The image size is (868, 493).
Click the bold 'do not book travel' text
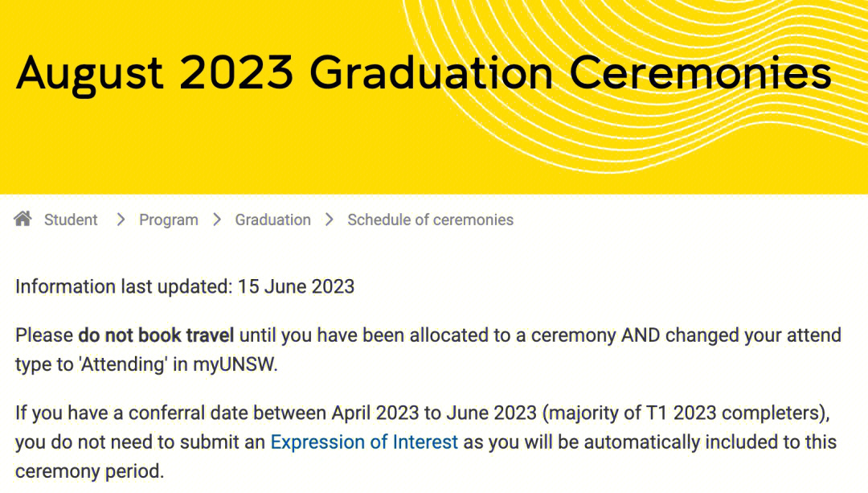click(x=156, y=335)
